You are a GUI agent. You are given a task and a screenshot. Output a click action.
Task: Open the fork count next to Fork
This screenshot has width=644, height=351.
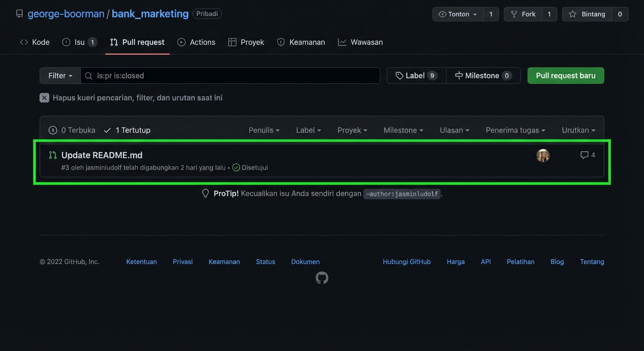pyautogui.click(x=549, y=14)
